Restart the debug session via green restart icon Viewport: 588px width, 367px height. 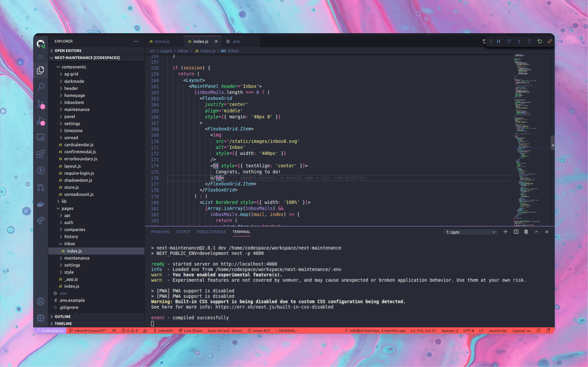[x=539, y=41]
